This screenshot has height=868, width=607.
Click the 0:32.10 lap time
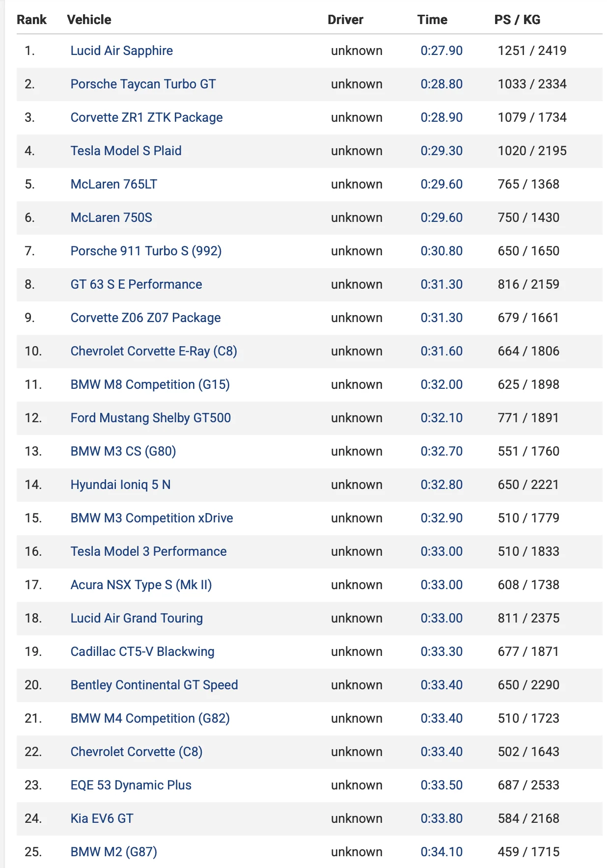pyautogui.click(x=441, y=418)
